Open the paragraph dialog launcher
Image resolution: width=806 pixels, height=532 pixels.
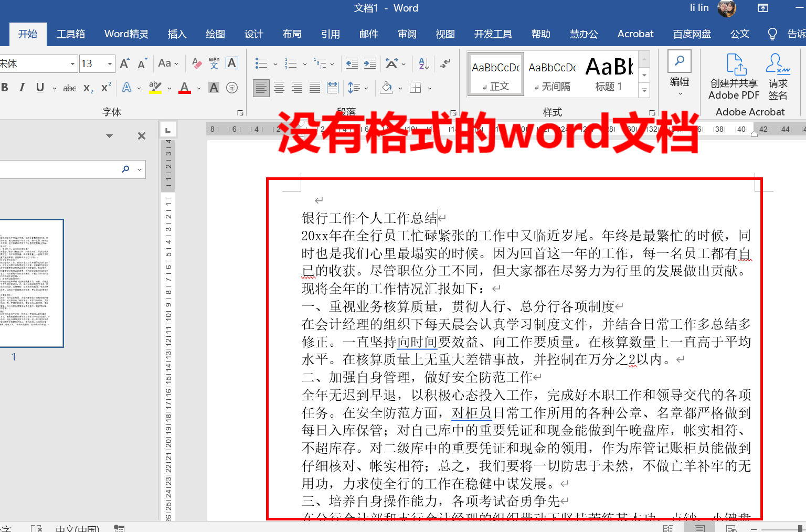coord(453,112)
